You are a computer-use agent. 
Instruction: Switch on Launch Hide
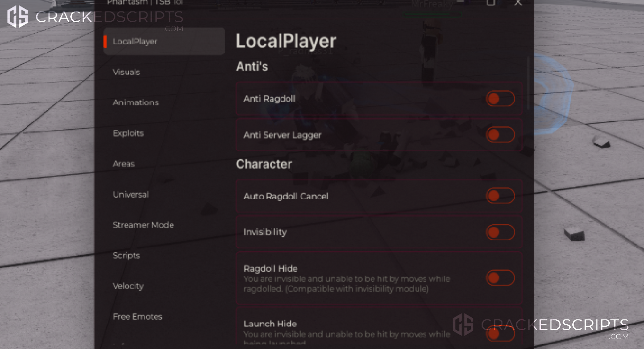[x=500, y=334]
